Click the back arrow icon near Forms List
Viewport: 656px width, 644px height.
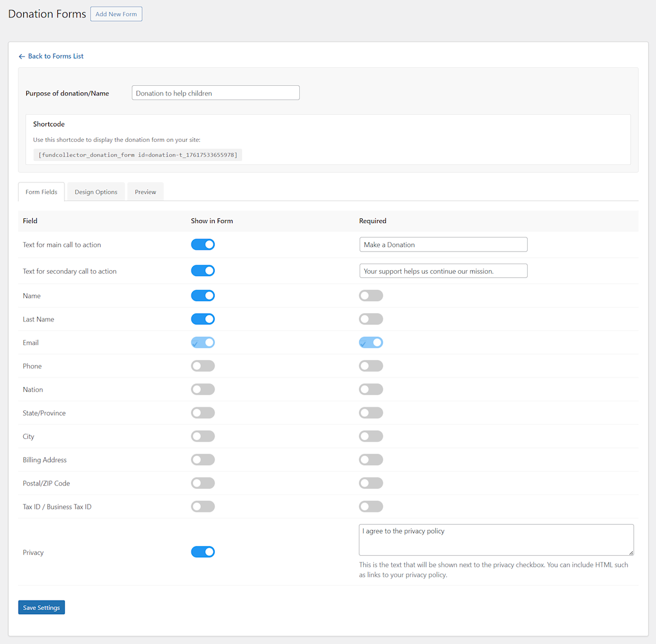click(x=21, y=55)
